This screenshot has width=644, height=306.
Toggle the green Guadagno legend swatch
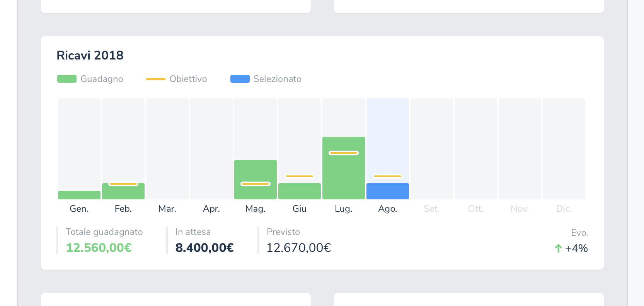(x=67, y=79)
